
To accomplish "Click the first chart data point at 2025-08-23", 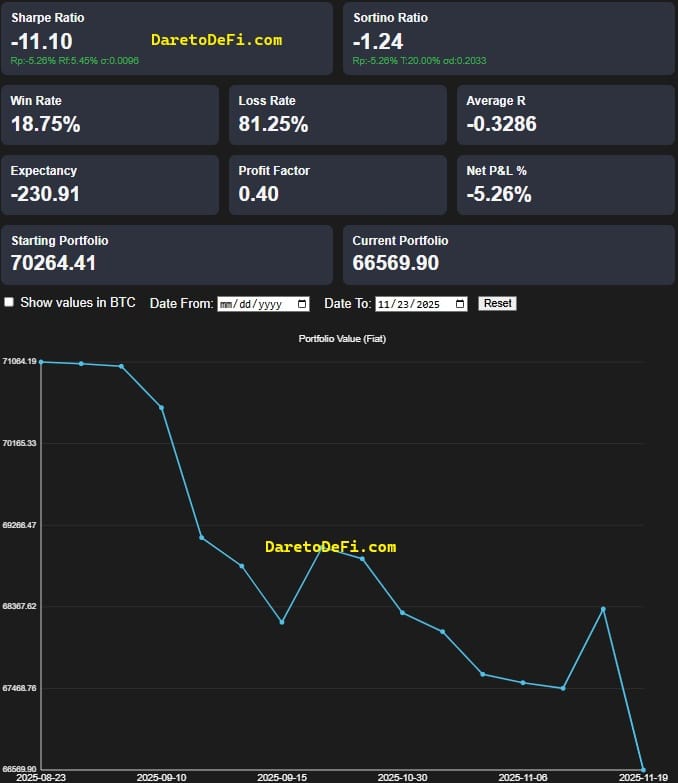I will [41, 362].
